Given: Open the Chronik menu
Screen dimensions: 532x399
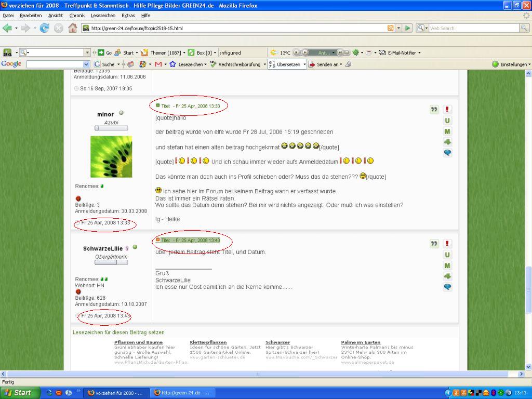Looking at the screenshot, I should click(x=77, y=16).
